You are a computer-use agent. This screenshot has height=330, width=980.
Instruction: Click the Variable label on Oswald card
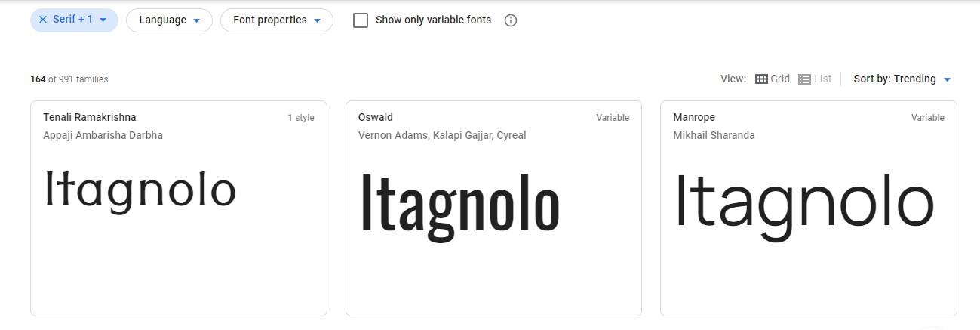tap(613, 118)
